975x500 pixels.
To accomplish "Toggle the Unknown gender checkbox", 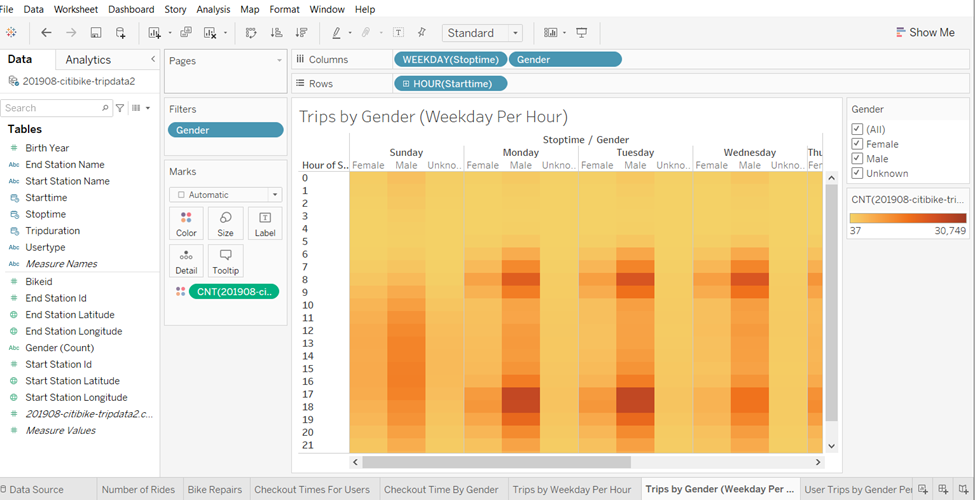I will [x=857, y=174].
